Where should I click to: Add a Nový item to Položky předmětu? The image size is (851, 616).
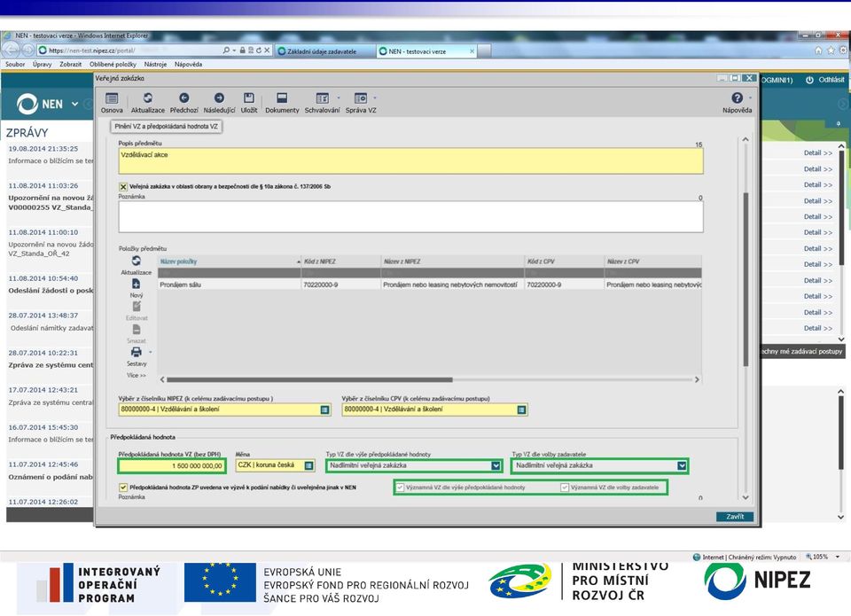[x=137, y=288]
